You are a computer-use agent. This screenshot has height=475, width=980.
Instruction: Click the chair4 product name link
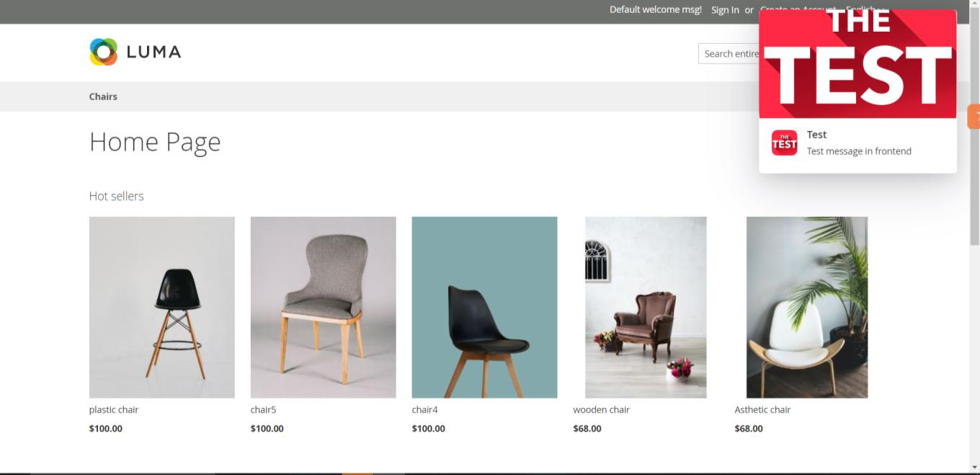point(425,409)
